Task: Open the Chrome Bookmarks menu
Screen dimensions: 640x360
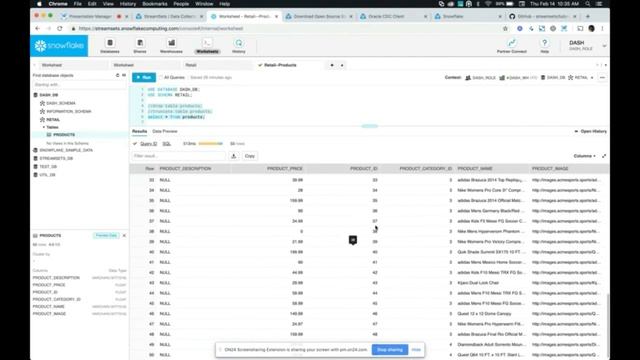Action: (155, 4)
